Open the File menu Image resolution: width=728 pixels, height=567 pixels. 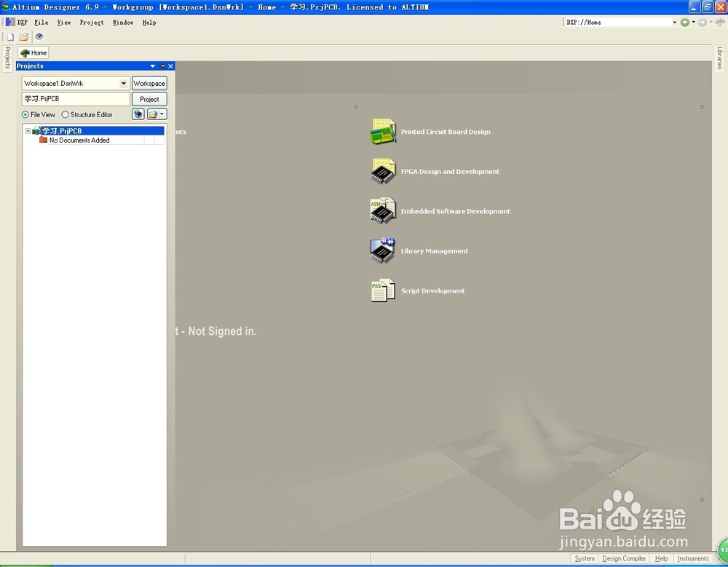coord(41,23)
